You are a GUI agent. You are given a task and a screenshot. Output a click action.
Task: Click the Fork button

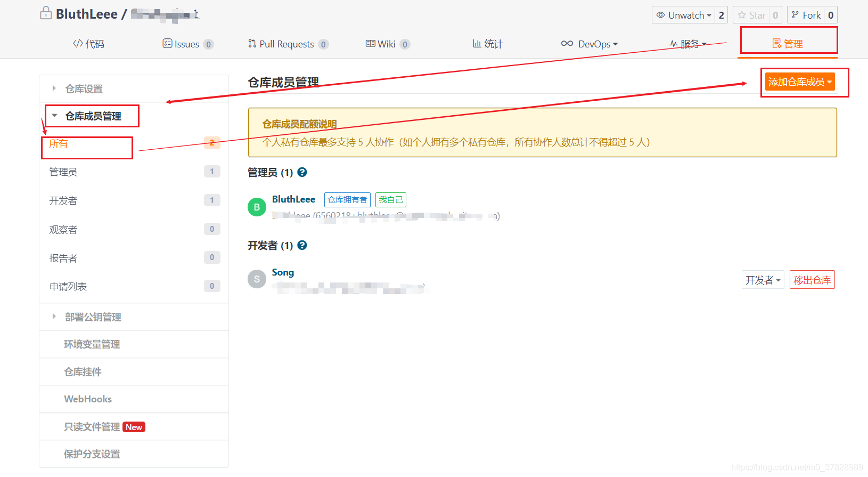[806, 15]
